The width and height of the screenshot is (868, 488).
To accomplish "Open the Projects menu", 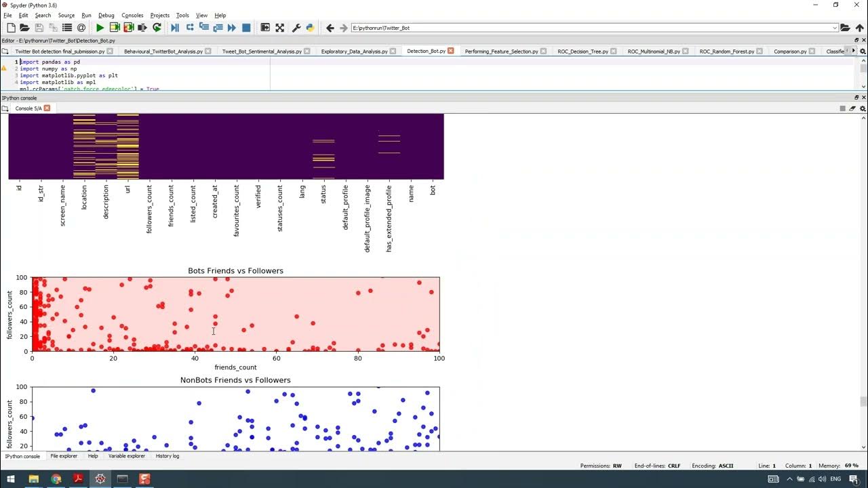I will click(x=160, y=15).
